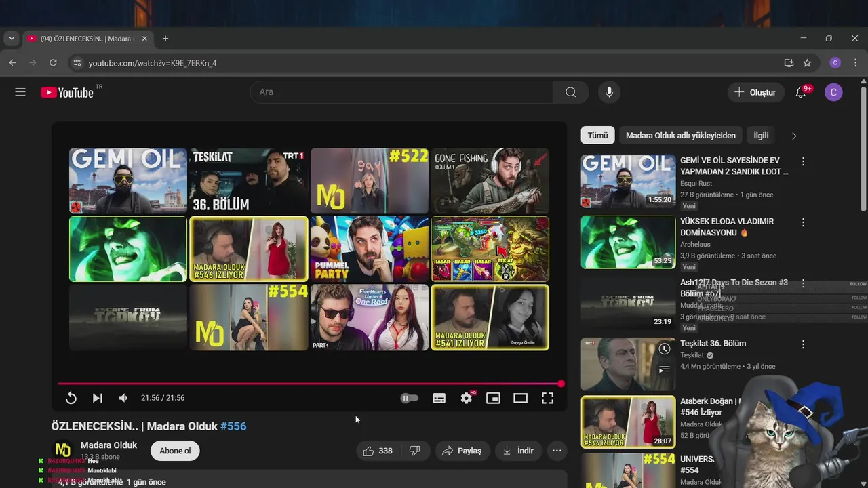Open the Madara Olduk channel name link
868x488 pixels.
tap(108, 445)
